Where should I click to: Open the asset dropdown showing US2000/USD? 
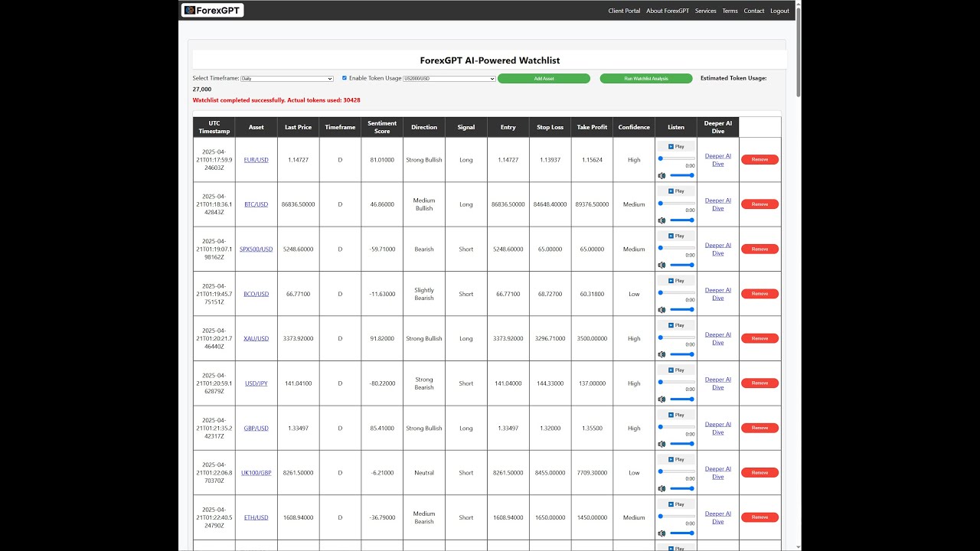coord(449,79)
